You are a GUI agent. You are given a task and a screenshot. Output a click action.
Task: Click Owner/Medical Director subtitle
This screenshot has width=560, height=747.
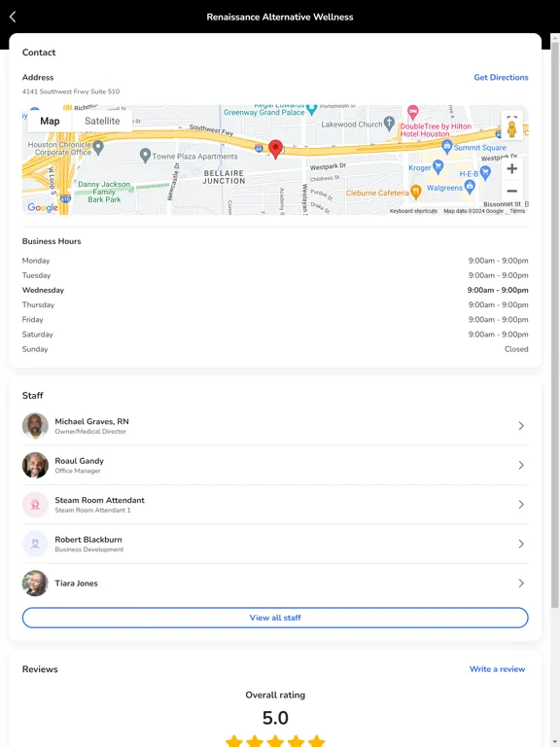pos(90,432)
